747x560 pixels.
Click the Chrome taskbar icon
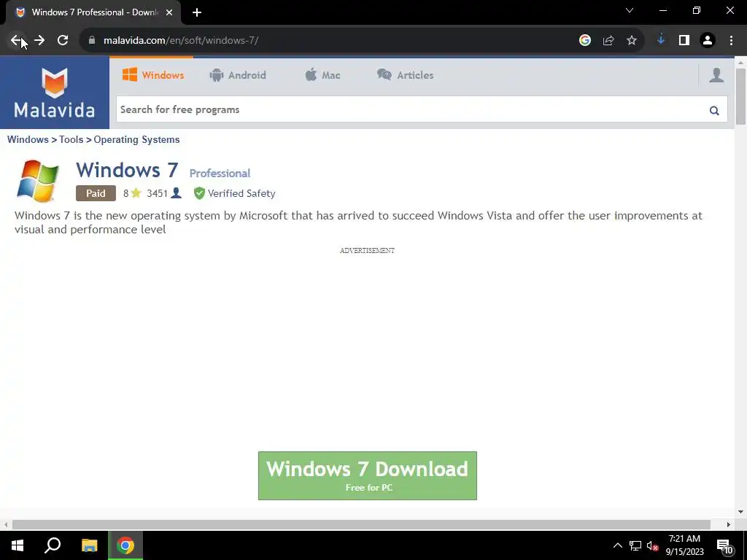tap(125, 545)
